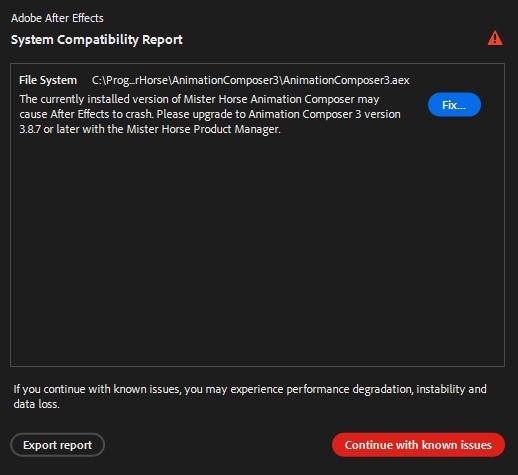Click the first line of the issue description
The height and width of the screenshot is (475, 518).
199,99
